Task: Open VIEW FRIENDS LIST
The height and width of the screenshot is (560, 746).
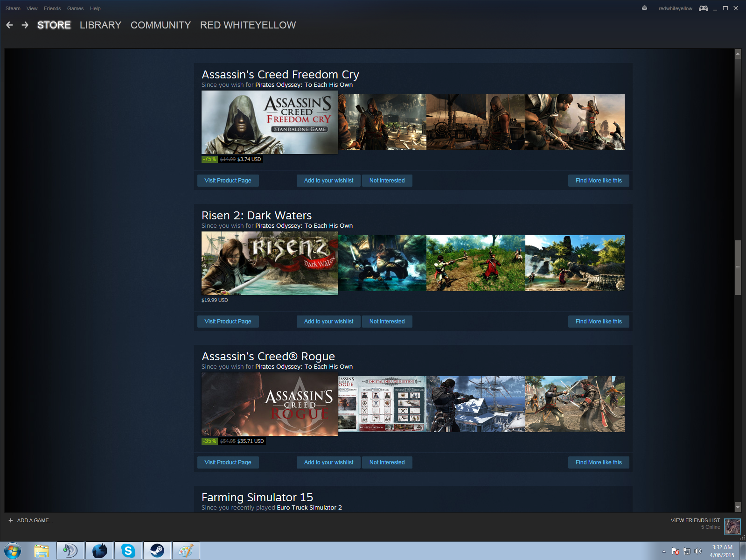Action: (x=695, y=520)
